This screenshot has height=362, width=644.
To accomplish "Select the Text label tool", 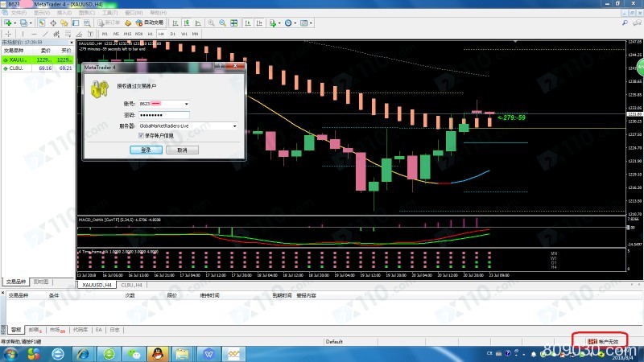I will click(x=90, y=34).
